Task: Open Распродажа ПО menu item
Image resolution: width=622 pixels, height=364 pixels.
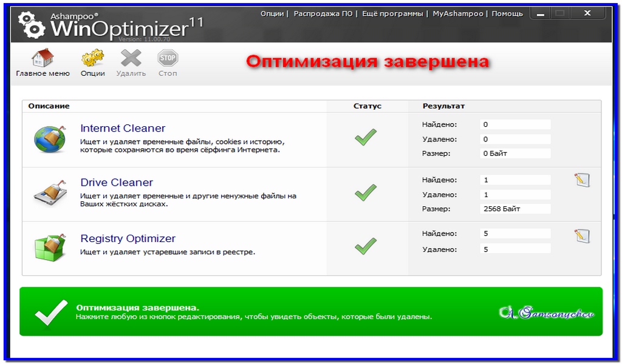Action: pyautogui.click(x=323, y=13)
